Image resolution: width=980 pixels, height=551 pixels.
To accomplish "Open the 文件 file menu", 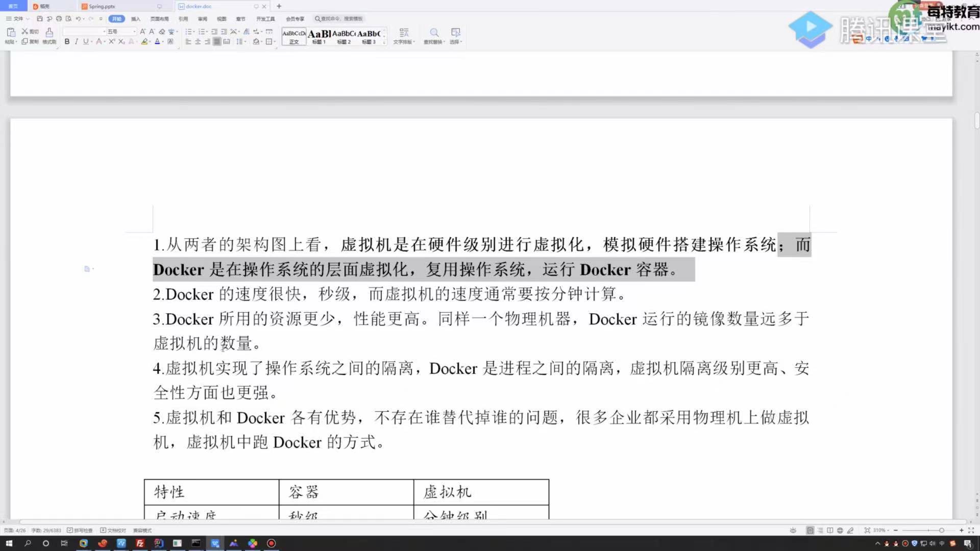I will click(x=18, y=19).
